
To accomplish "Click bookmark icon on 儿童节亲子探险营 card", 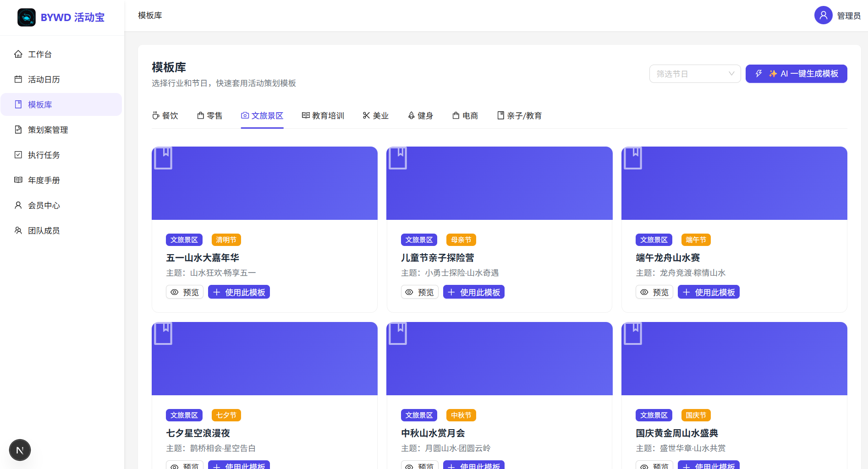I will [x=398, y=158].
